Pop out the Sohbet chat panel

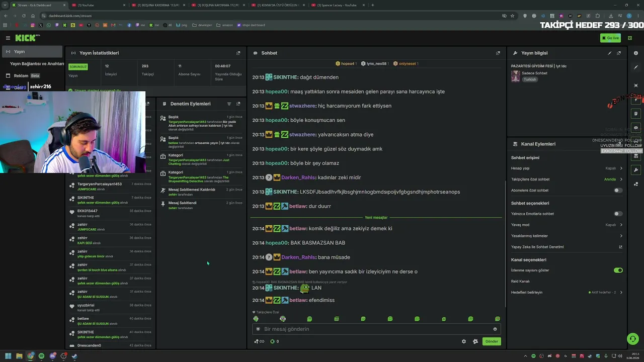coord(498,53)
